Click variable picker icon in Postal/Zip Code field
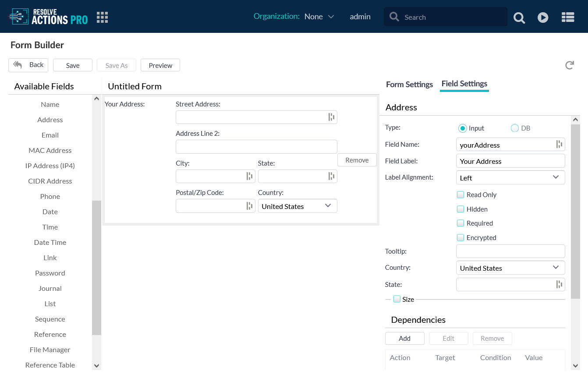The width and height of the screenshot is (588, 378). [249, 206]
